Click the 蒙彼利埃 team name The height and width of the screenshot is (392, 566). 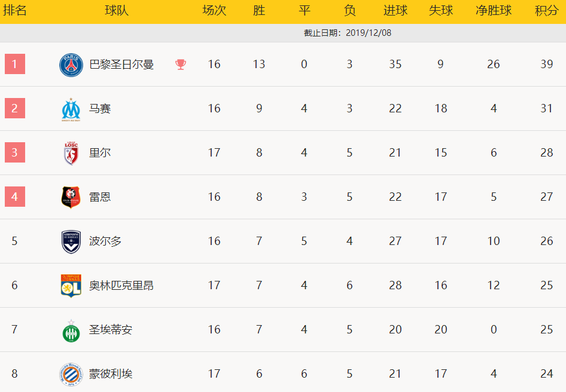111,374
